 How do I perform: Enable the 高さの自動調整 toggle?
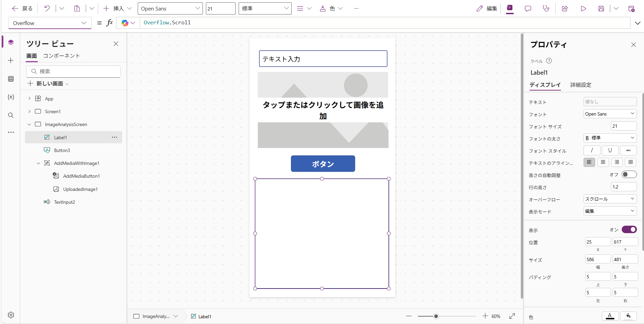(628, 174)
